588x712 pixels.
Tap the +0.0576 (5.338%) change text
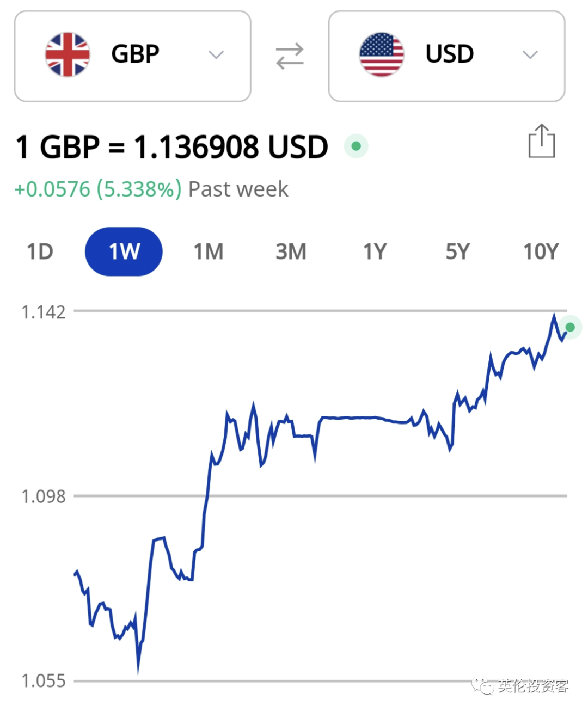[98, 189]
